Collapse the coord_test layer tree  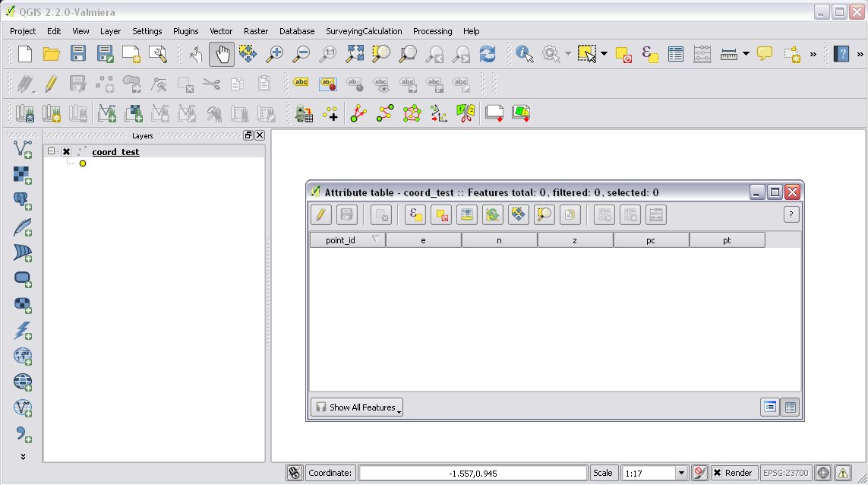coord(52,152)
